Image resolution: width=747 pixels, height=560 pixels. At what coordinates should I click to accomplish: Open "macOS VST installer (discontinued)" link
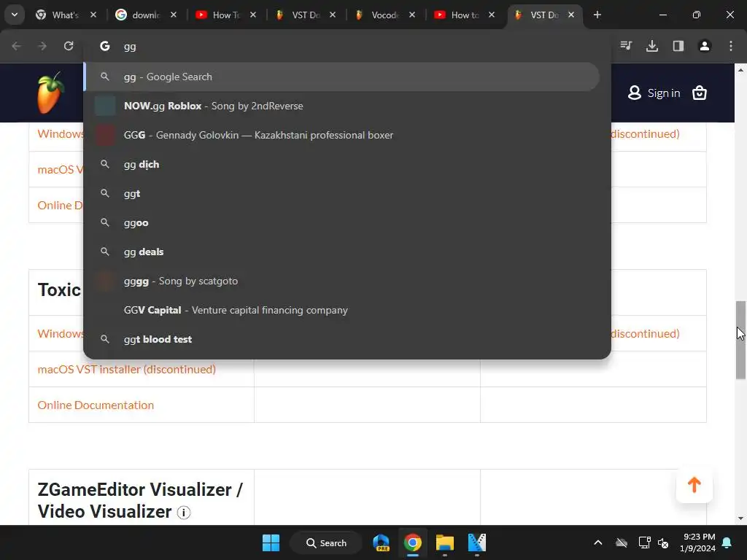coord(127,369)
